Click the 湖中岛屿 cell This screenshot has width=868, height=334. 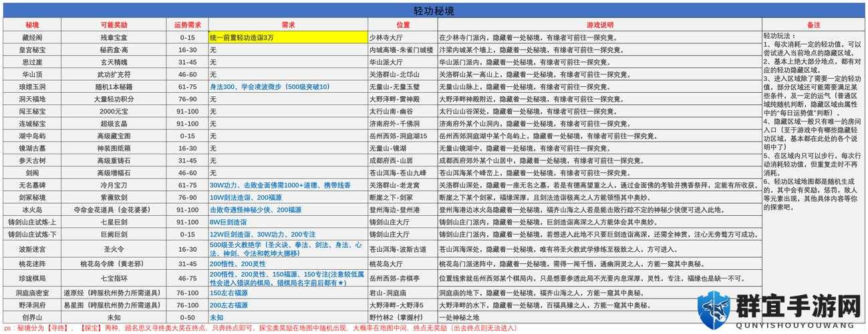point(33,136)
